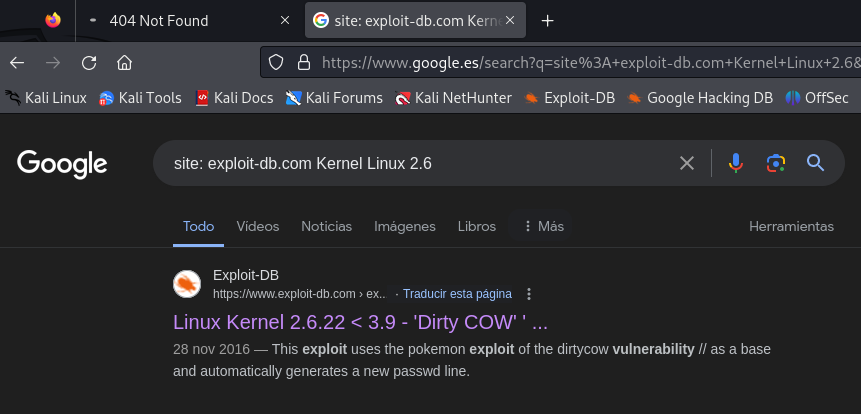Open the Exploit-DB bookmark
Screen dimensions: 861x414
point(570,97)
